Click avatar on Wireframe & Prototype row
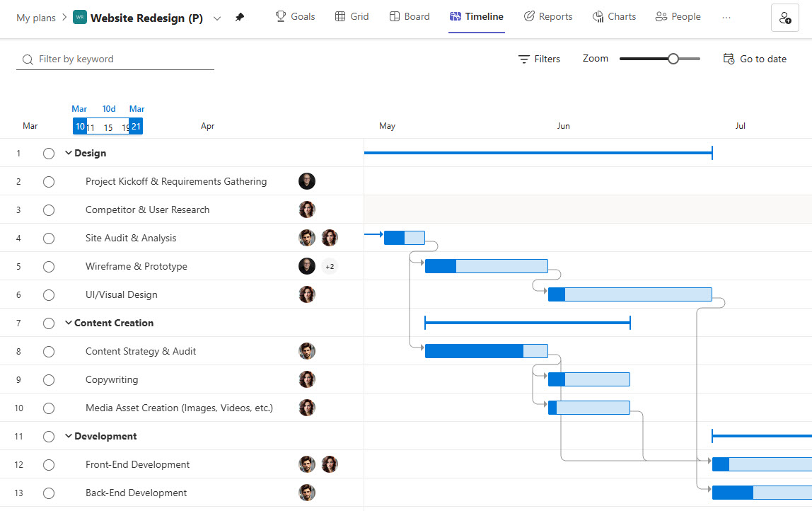812x511 pixels. 306,266
